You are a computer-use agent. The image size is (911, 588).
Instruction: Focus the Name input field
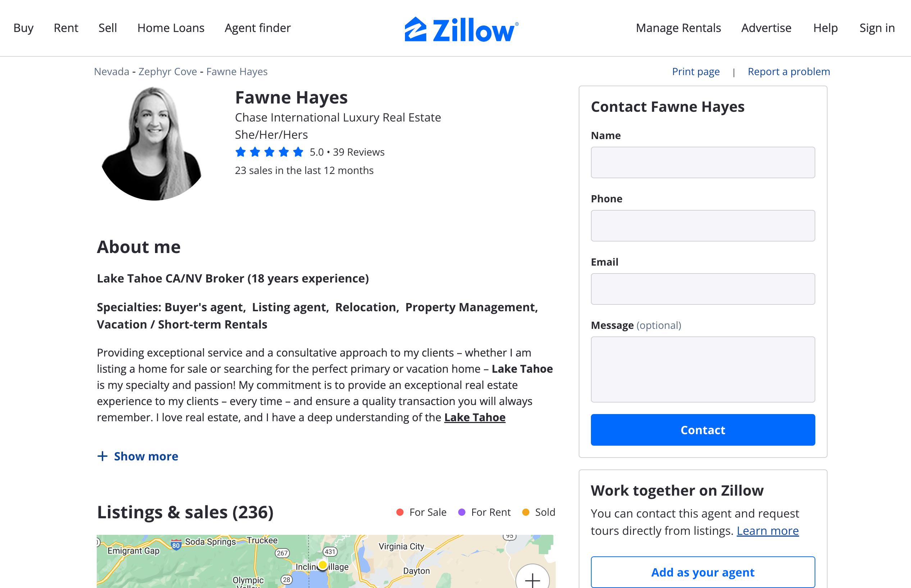tap(702, 162)
